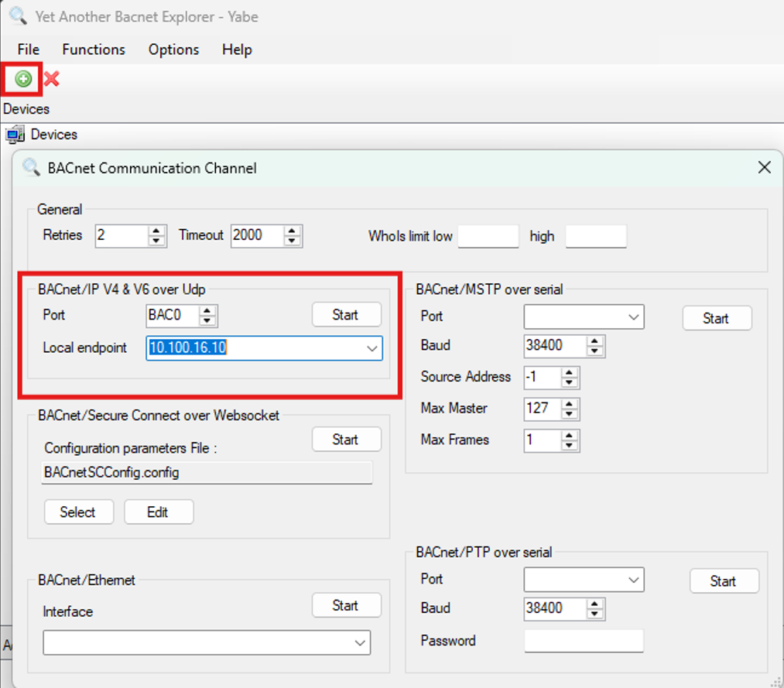
Task: Click the PTP Password field
Action: click(x=584, y=641)
